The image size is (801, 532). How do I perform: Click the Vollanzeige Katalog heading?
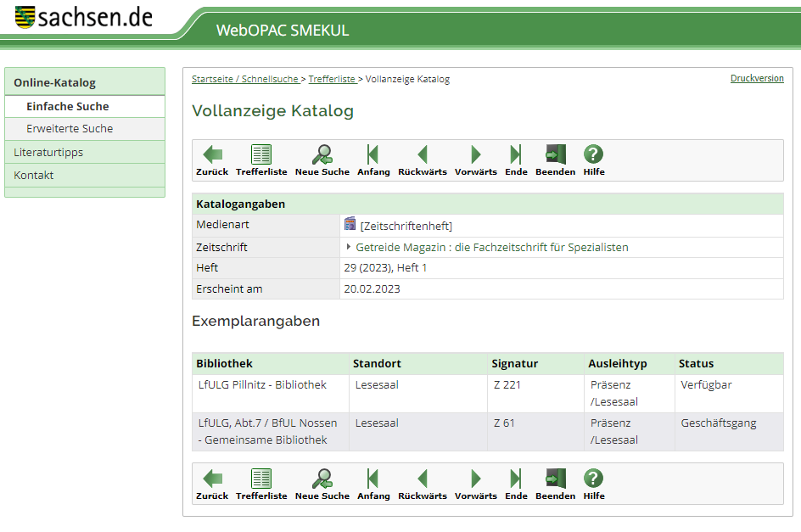(272, 111)
